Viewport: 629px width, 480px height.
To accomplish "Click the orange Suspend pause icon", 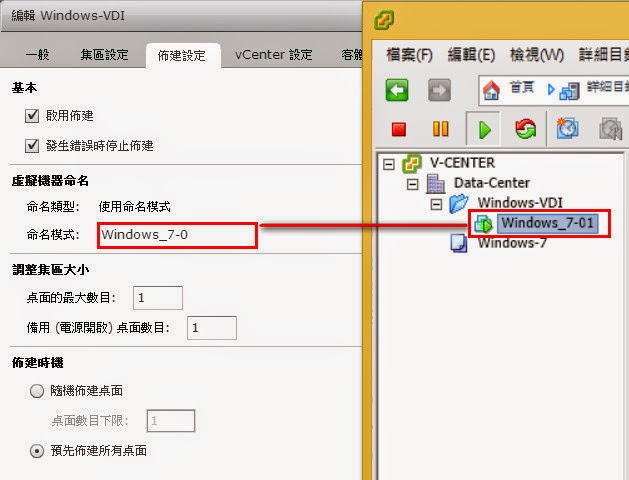I will pyautogui.click(x=440, y=129).
